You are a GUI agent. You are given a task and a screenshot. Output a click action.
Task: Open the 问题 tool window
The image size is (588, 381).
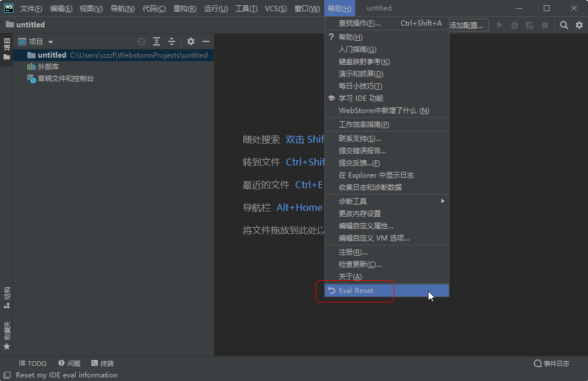69,364
